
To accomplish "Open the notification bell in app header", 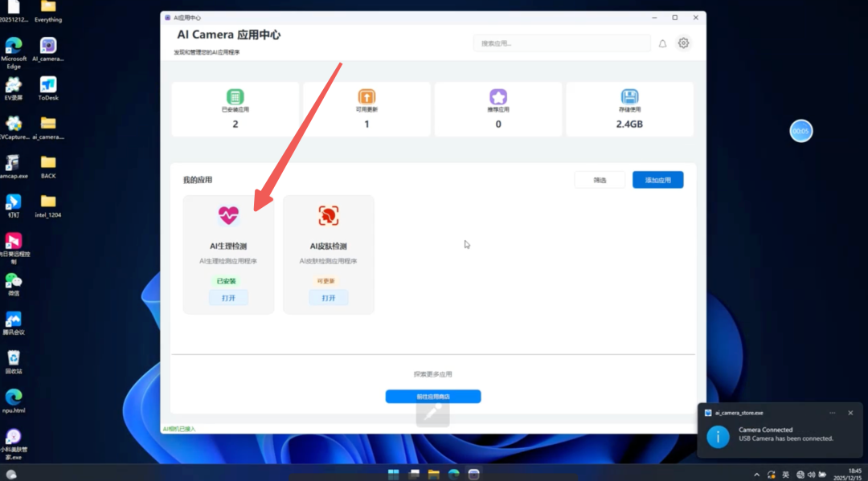I will tap(662, 43).
